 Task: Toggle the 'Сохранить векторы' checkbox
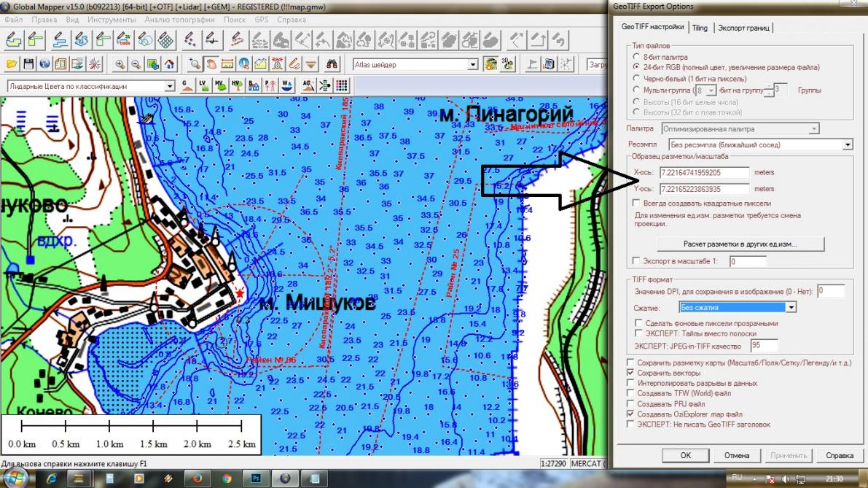[x=631, y=373]
